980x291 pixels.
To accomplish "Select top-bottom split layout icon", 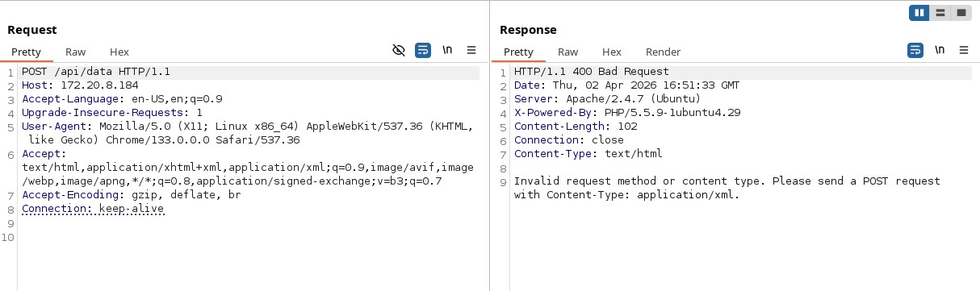I will tap(940, 12).
